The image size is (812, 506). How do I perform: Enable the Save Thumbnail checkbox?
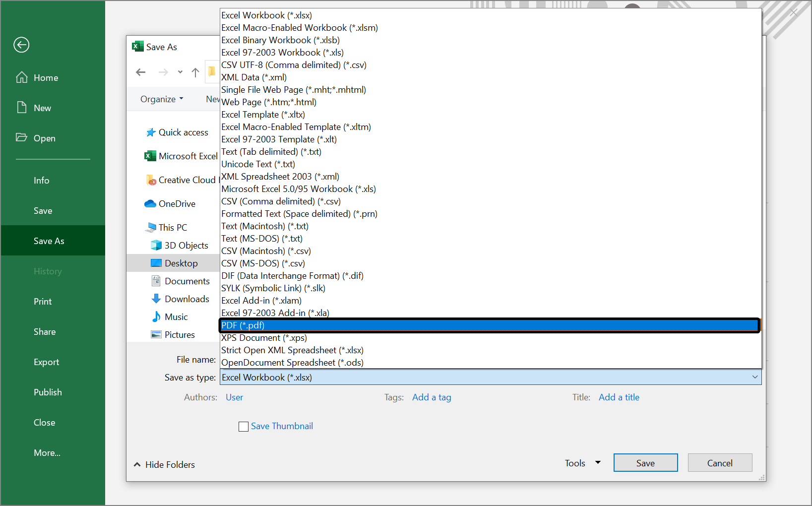pyautogui.click(x=243, y=426)
